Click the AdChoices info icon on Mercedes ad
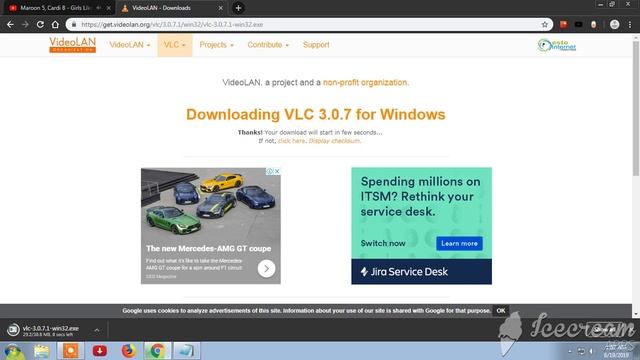The width and height of the screenshot is (640, 360). point(270,171)
